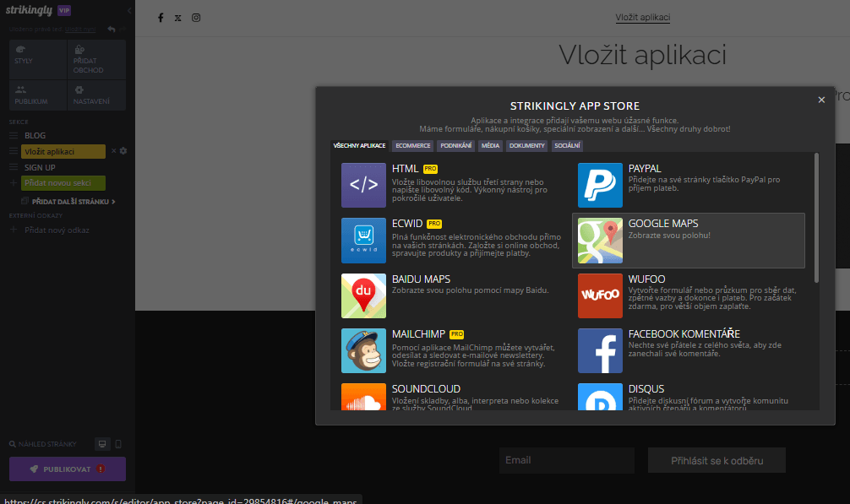
Task: Open the Facebook social icon in header
Action: point(161,18)
